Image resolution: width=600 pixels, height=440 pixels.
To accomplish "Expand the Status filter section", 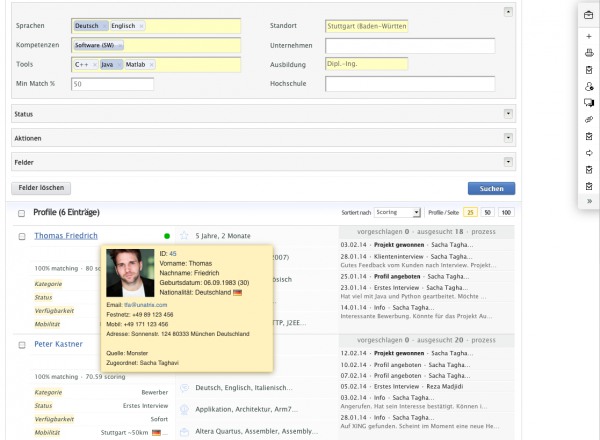I will point(509,114).
